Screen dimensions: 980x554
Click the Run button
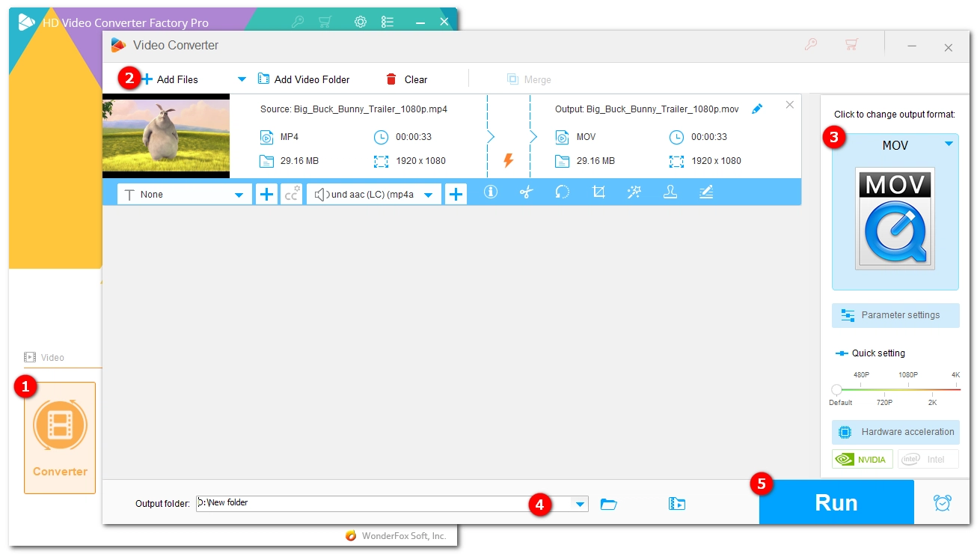click(x=836, y=502)
